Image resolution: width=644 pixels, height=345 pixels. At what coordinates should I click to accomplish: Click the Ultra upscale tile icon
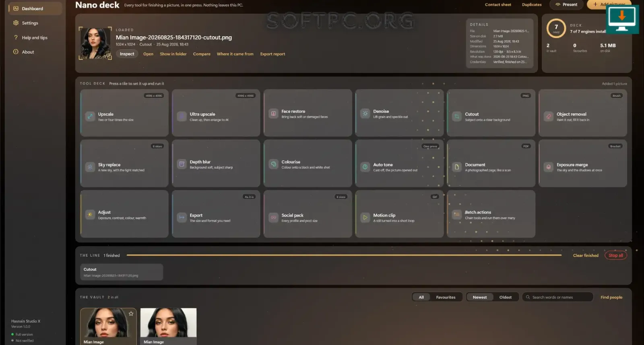(x=182, y=117)
